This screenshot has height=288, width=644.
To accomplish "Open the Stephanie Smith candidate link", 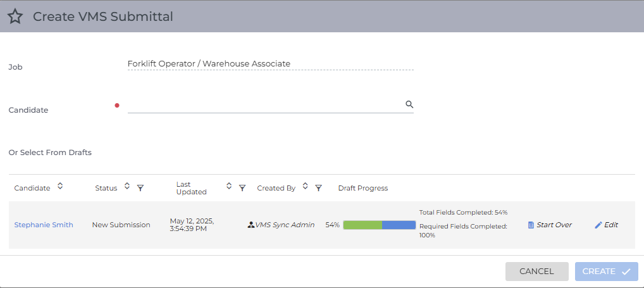I will tap(44, 225).
